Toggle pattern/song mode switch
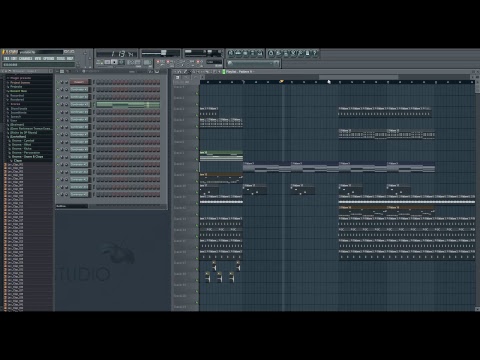The image size is (480, 360). [99, 62]
